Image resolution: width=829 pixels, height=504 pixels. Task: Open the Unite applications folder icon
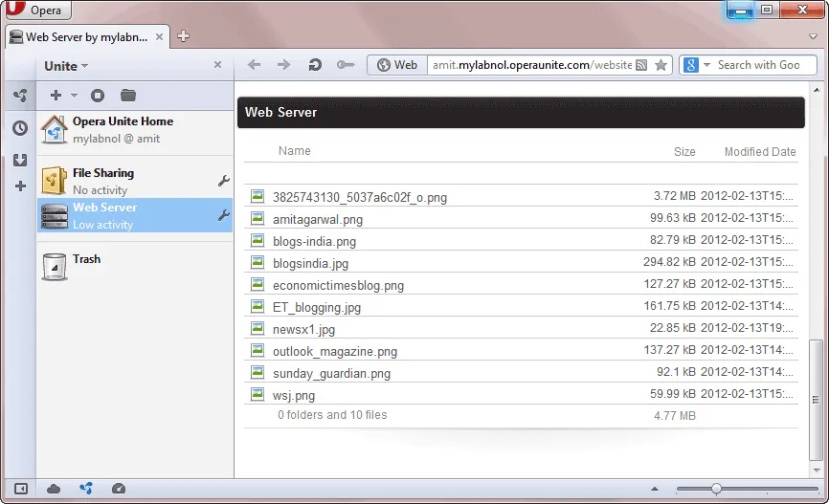128,96
